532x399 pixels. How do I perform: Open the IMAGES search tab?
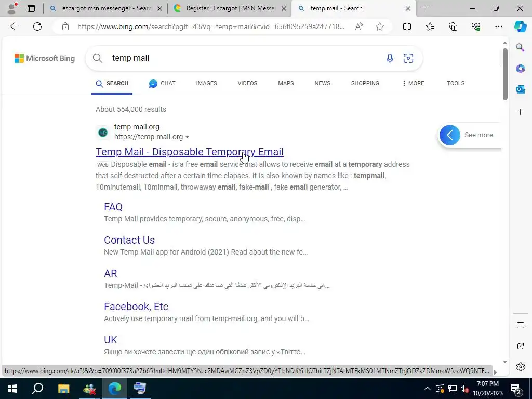tap(206, 83)
